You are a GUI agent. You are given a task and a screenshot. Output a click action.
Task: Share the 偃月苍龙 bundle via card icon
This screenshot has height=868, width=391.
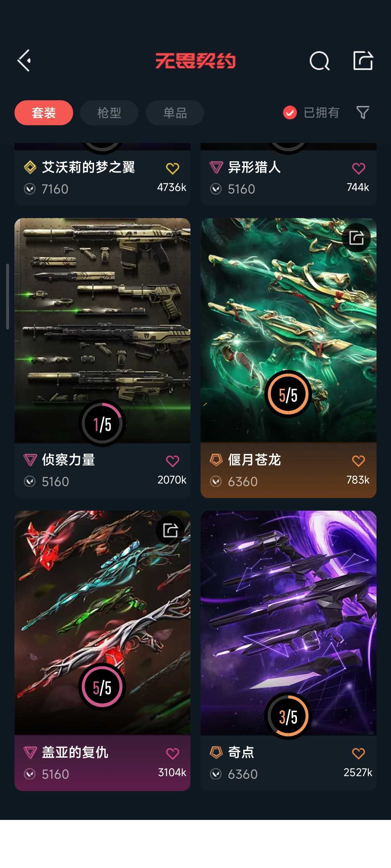point(356,238)
